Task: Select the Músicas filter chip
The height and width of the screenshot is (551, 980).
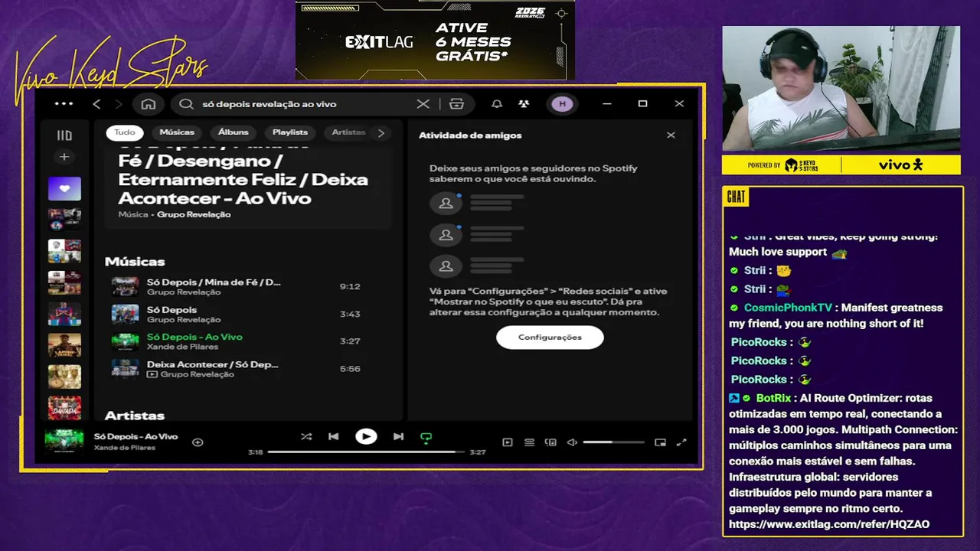Action: (x=177, y=132)
